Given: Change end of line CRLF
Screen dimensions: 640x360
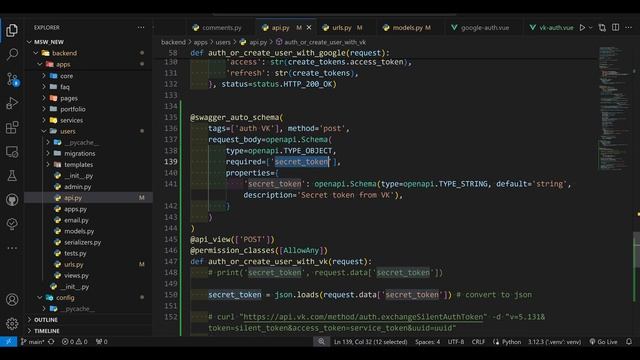Looking at the screenshot, I should (x=478, y=342).
